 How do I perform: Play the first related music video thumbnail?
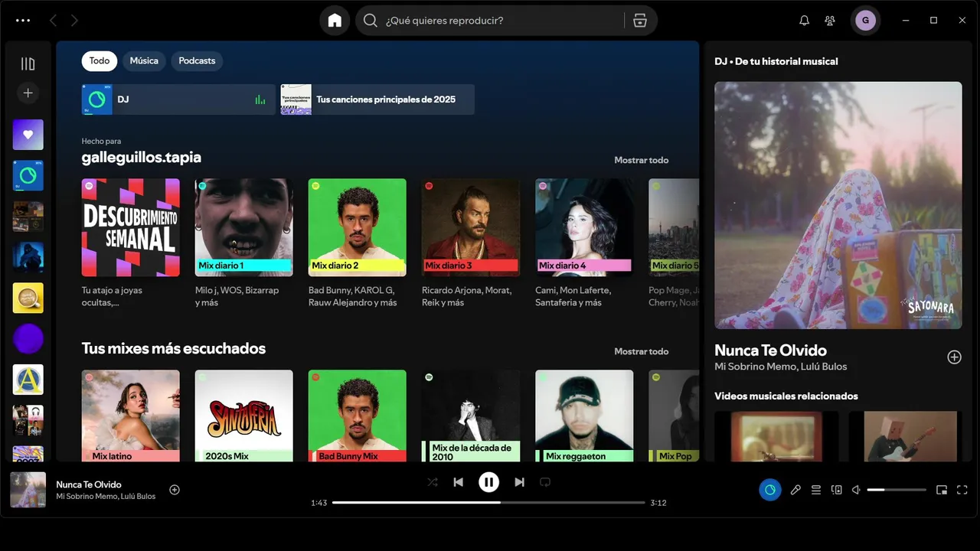click(776, 436)
